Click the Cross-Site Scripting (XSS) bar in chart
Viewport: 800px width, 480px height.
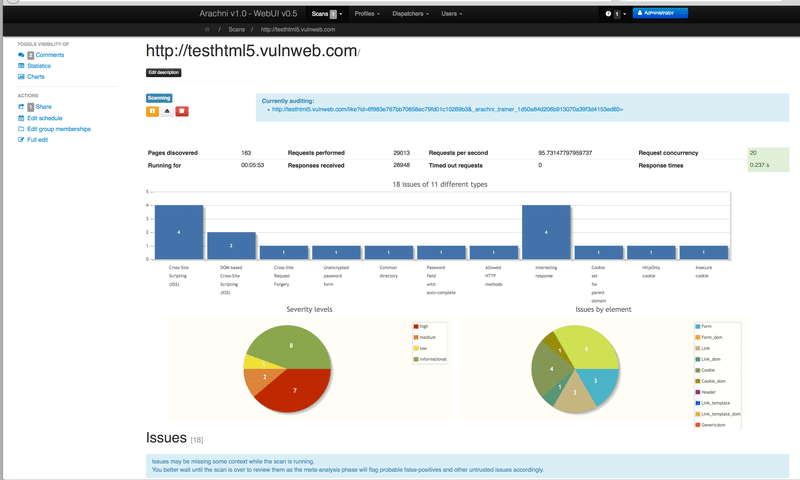[178, 231]
